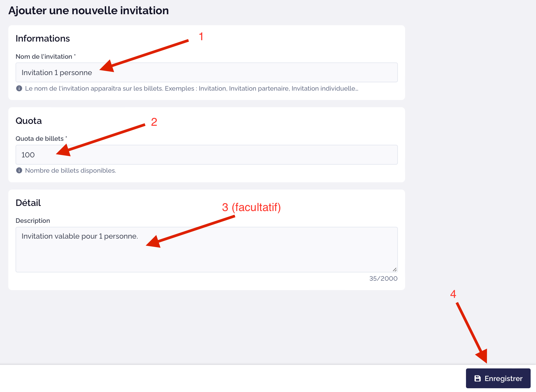Click the hint text about invitation name examples

pyautogui.click(x=192, y=88)
